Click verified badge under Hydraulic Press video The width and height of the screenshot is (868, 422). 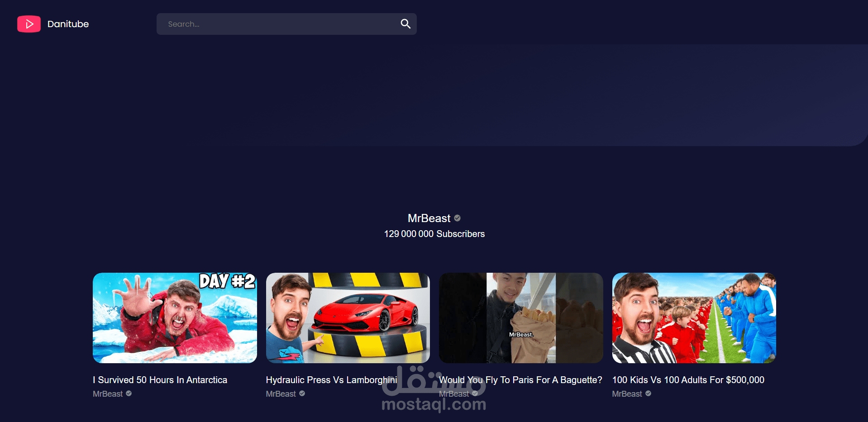coord(302,394)
